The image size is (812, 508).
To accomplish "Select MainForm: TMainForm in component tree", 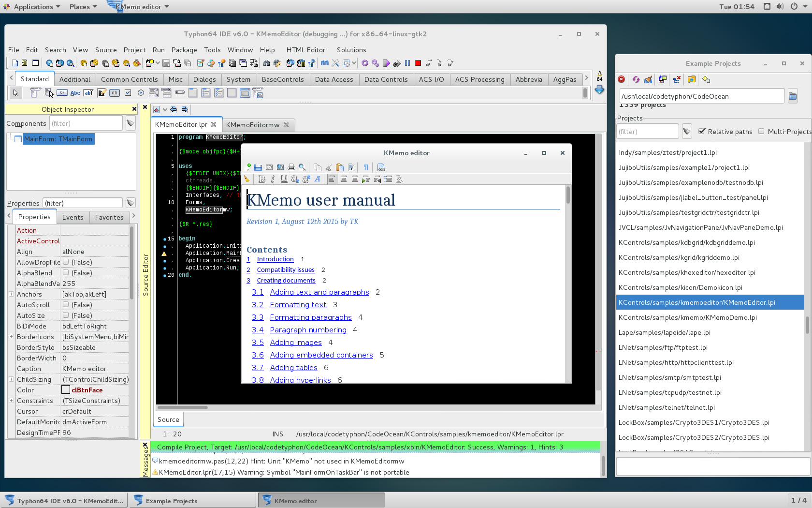I will click(x=58, y=139).
